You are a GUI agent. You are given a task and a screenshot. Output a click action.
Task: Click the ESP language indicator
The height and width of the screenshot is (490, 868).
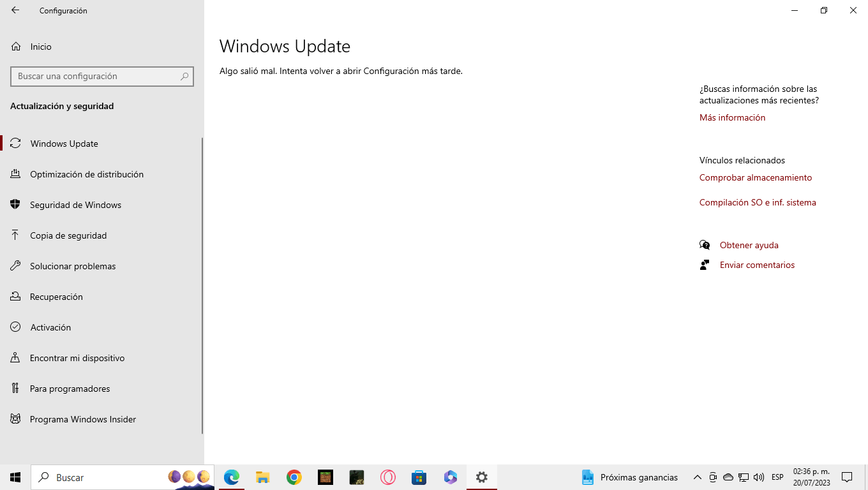[x=777, y=477]
